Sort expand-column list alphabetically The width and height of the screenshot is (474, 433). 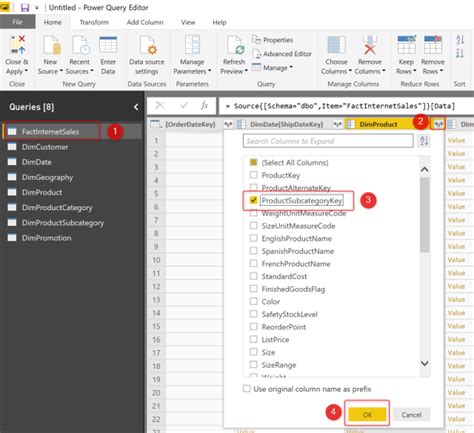click(x=424, y=141)
